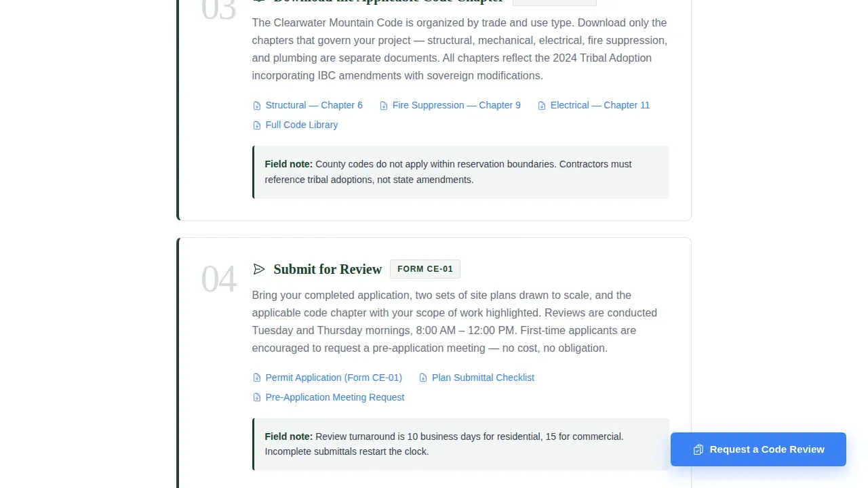This screenshot has width=868, height=488.
Task: Click the Pre-Application Meeting Request file icon
Action: [x=257, y=398]
